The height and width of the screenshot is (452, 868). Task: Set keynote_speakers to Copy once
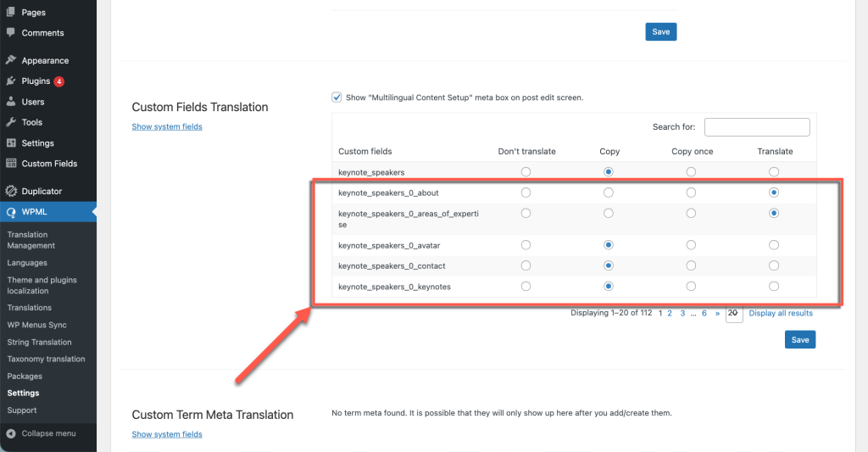(691, 171)
